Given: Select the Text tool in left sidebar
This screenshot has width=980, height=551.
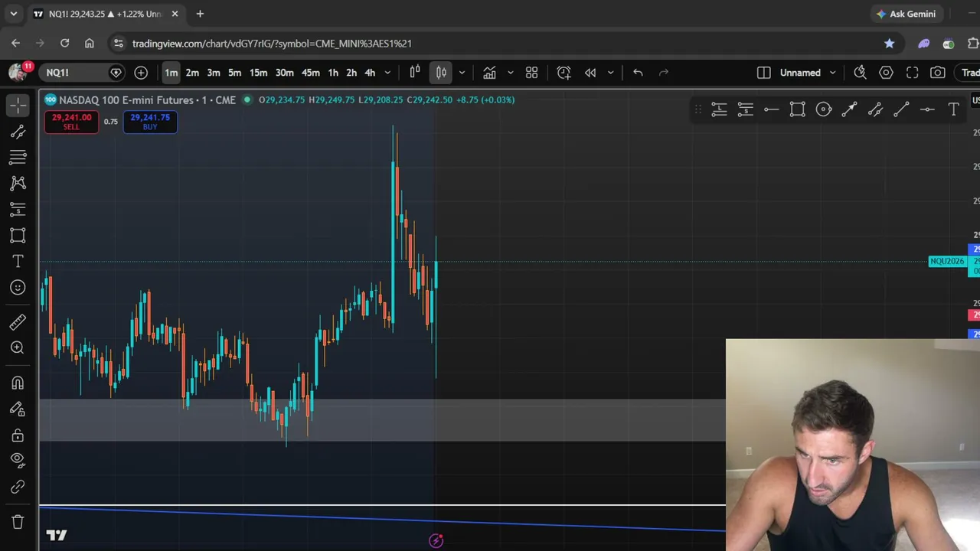Looking at the screenshot, I should [x=18, y=261].
